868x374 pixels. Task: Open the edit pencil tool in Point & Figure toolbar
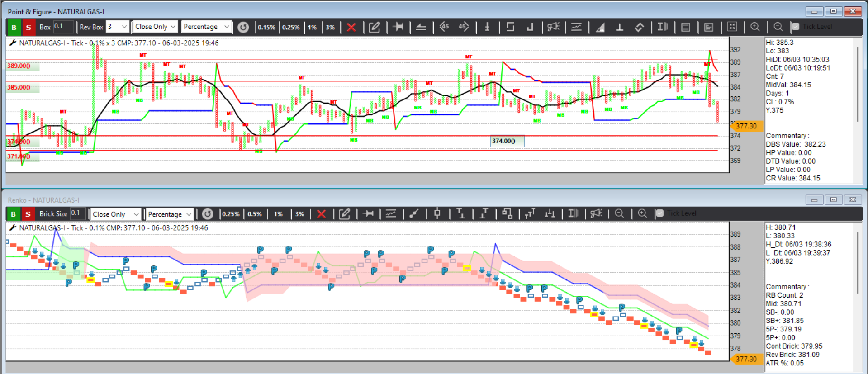click(x=375, y=27)
